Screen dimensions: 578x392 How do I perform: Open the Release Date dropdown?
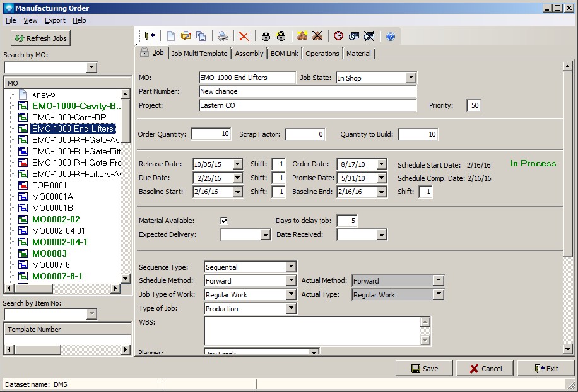(237, 164)
